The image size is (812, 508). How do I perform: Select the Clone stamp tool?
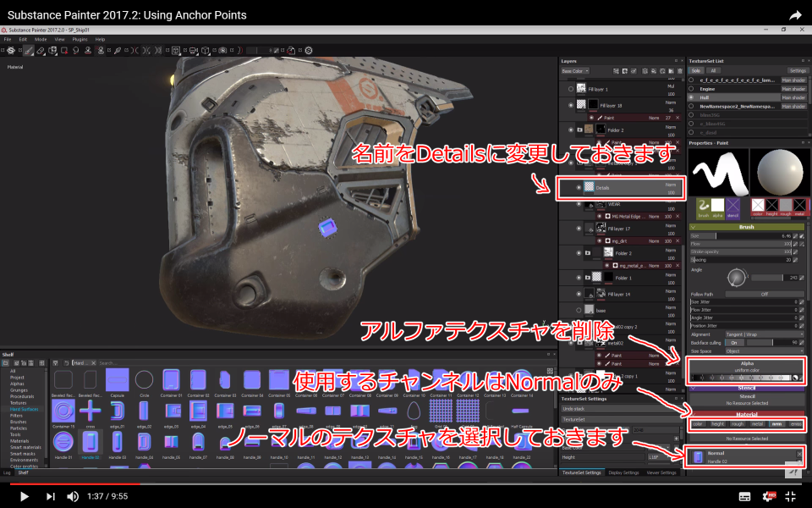(x=88, y=51)
